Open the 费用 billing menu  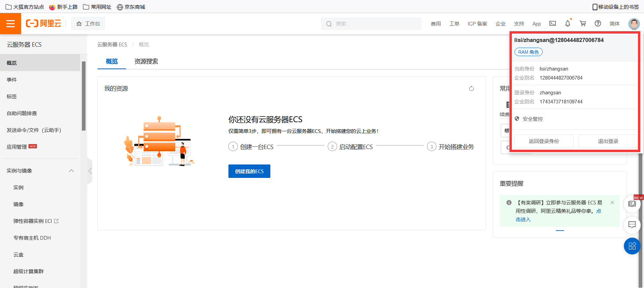[436, 24]
